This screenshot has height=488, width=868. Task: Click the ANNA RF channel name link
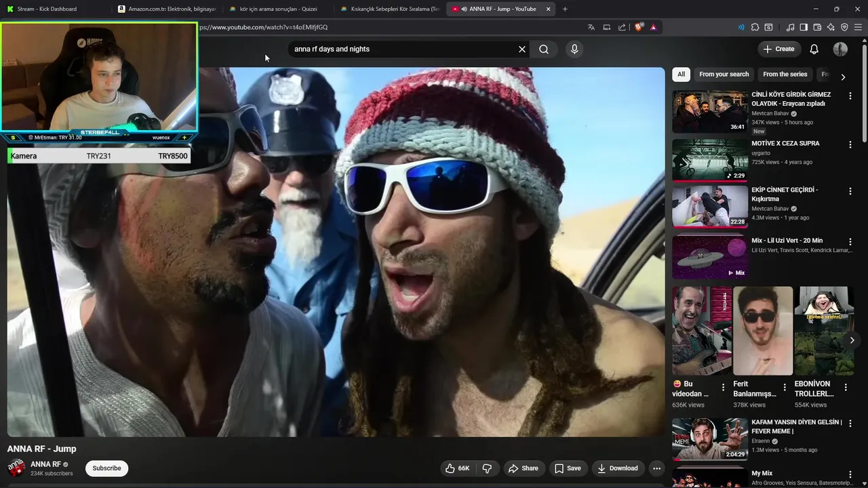pyautogui.click(x=45, y=464)
